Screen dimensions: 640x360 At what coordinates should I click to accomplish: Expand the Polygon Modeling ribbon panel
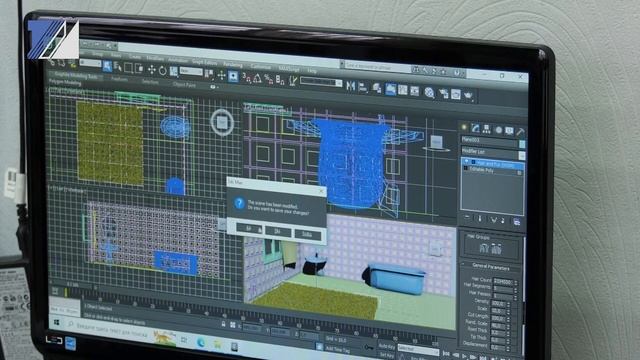pyautogui.click(x=65, y=82)
